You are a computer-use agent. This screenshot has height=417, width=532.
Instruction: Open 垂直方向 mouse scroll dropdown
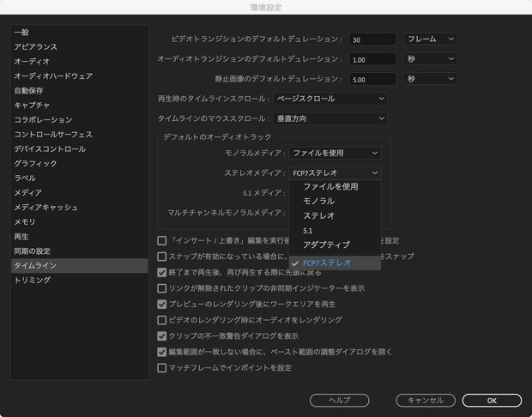330,118
